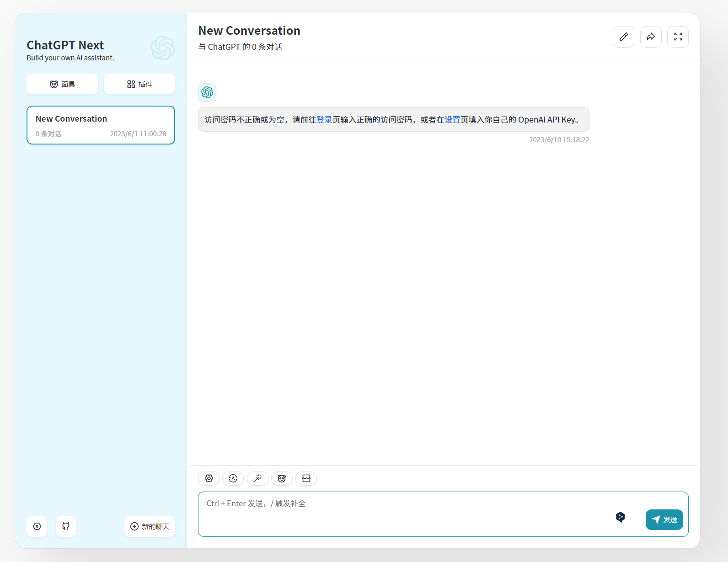The image size is (728, 562).
Task: Click the New Conversation title in the header
Action: [x=249, y=31]
